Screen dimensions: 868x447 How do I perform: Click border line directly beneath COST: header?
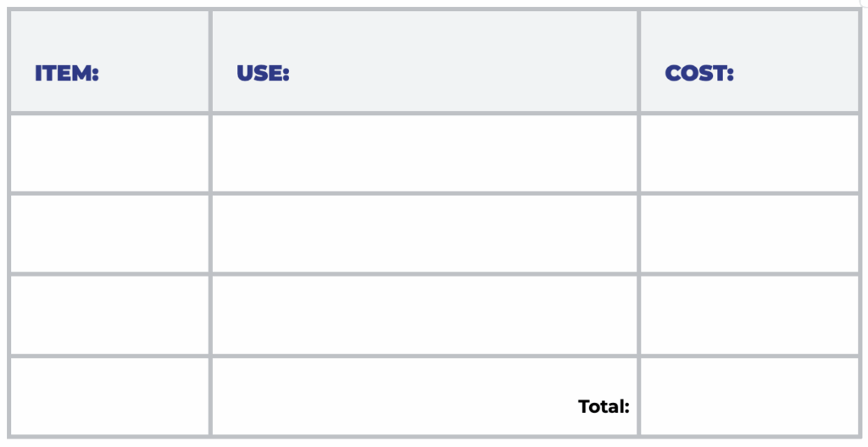click(749, 113)
